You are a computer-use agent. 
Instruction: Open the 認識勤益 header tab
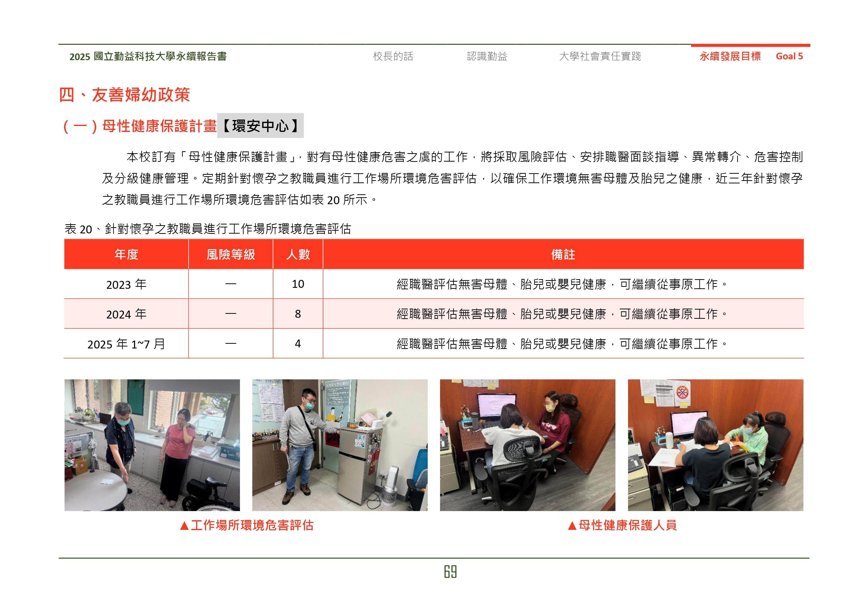point(487,56)
